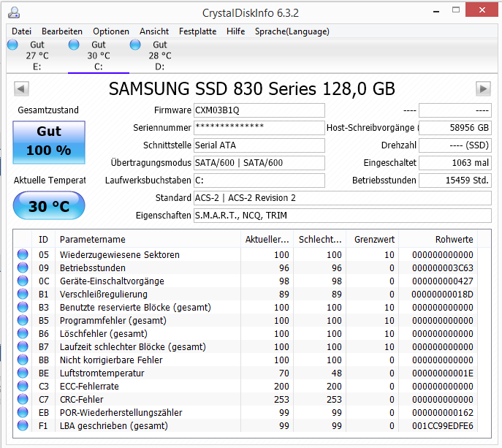Open the Hilfe menu
The height and width of the screenshot is (448, 502).
click(x=235, y=31)
